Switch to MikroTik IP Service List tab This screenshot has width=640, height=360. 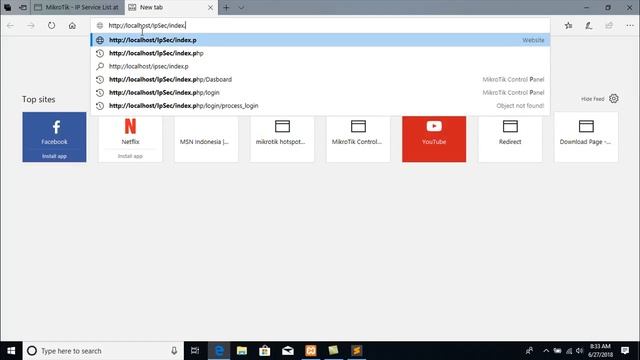77,7
